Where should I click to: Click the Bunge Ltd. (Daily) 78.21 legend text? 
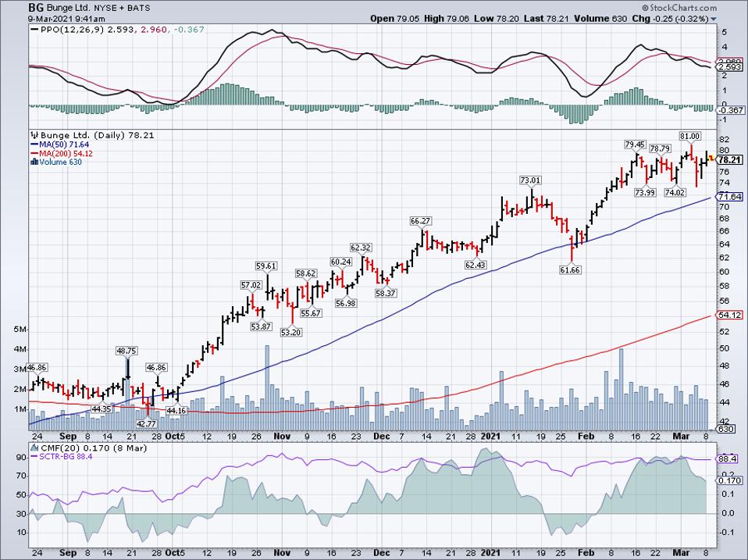(x=97, y=135)
